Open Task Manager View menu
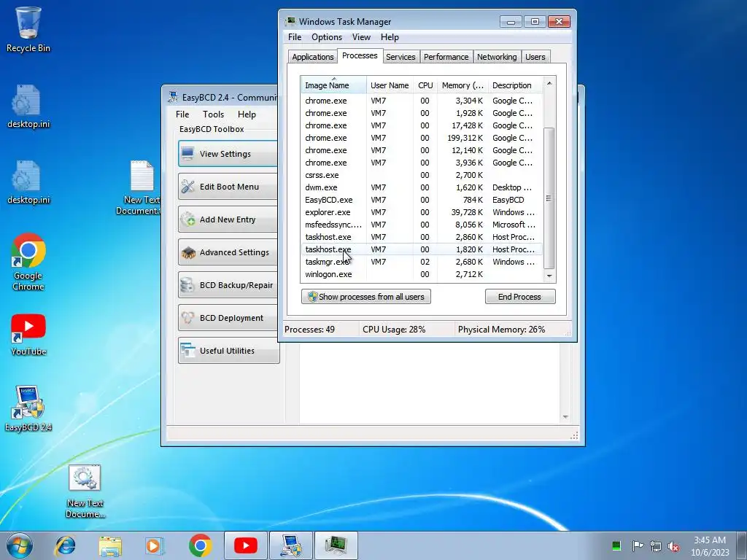This screenshot has width=747, height=560. [361, 37]
